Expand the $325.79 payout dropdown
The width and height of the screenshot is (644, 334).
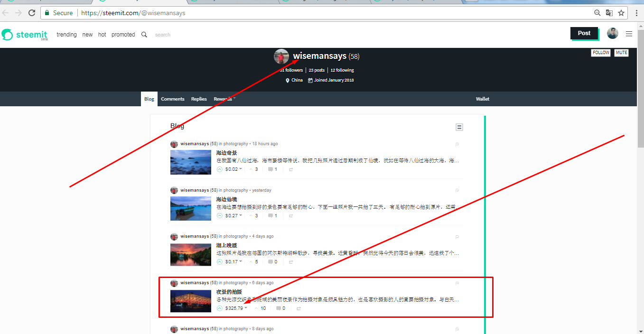[x=246, y=308]
